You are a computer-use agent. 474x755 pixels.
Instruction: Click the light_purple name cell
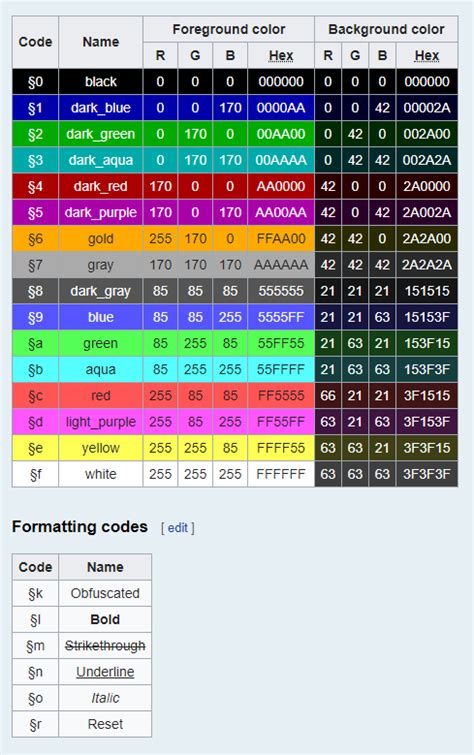pyautogui.click(x=101, y=422)
